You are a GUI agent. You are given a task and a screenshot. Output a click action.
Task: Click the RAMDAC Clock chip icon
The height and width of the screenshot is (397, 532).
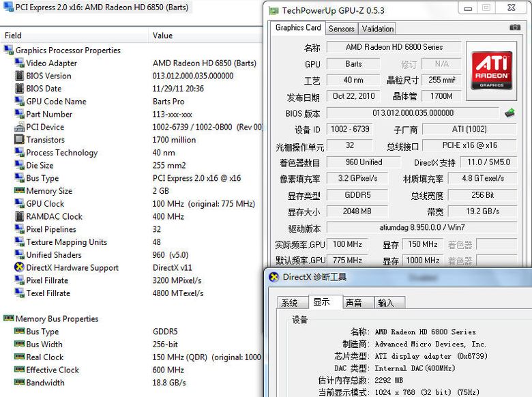pos(19,216)
